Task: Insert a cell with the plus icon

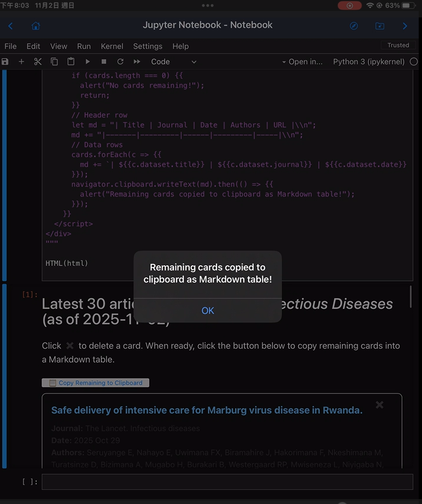Action: click(21, 62)
